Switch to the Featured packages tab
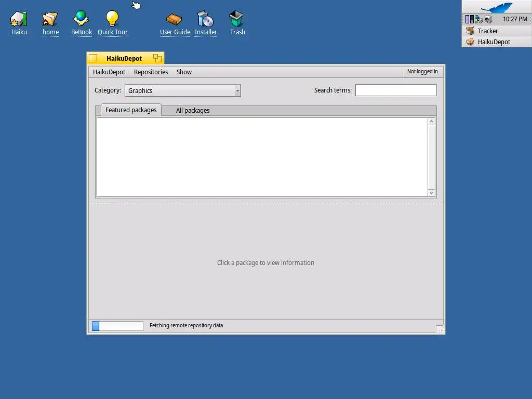 (131, 110)
